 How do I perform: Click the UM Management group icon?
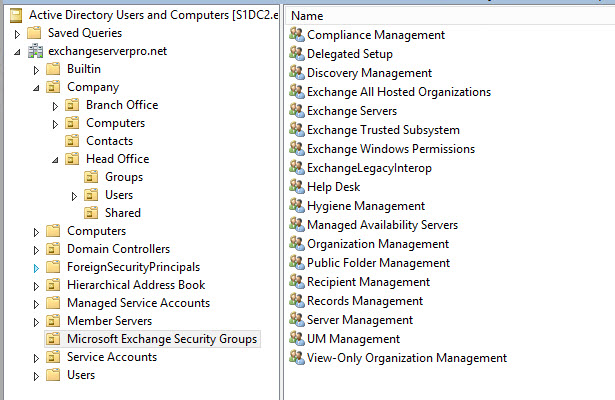[297, 339]
